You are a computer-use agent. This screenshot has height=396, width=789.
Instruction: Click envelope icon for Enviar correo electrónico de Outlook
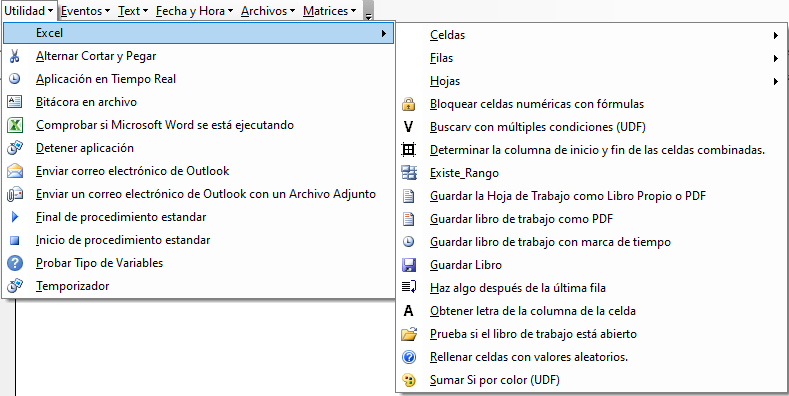[15, 171]
